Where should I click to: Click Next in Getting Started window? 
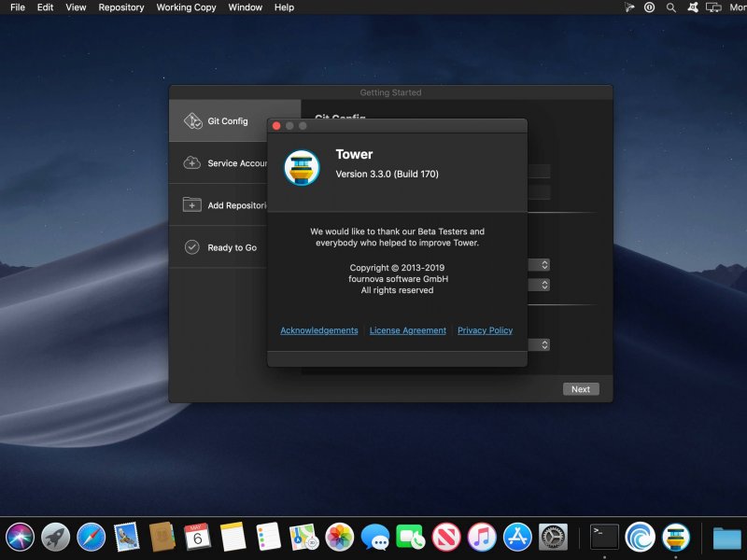(581, 389)
